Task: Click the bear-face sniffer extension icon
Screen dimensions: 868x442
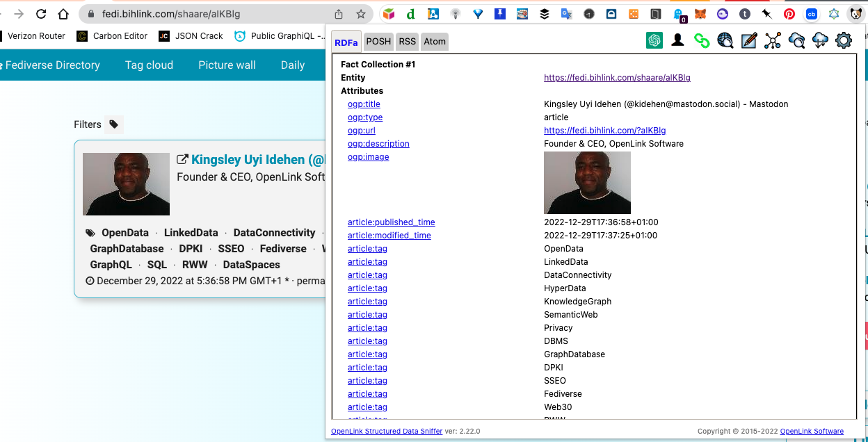Action: point(856,14)
